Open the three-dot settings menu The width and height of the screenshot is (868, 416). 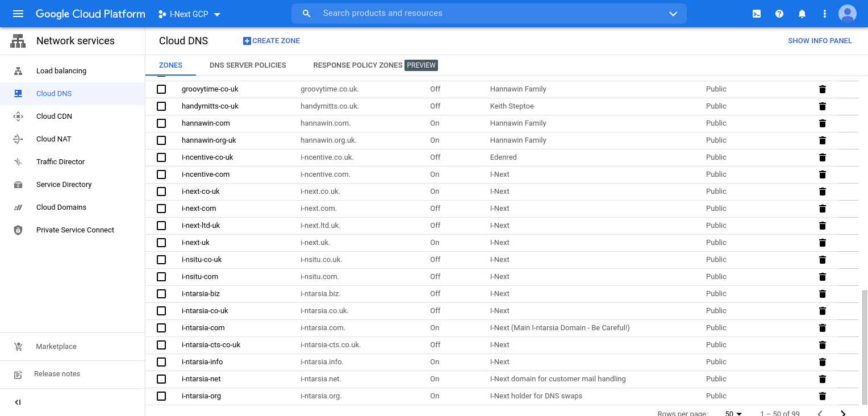tap(825, 14)
